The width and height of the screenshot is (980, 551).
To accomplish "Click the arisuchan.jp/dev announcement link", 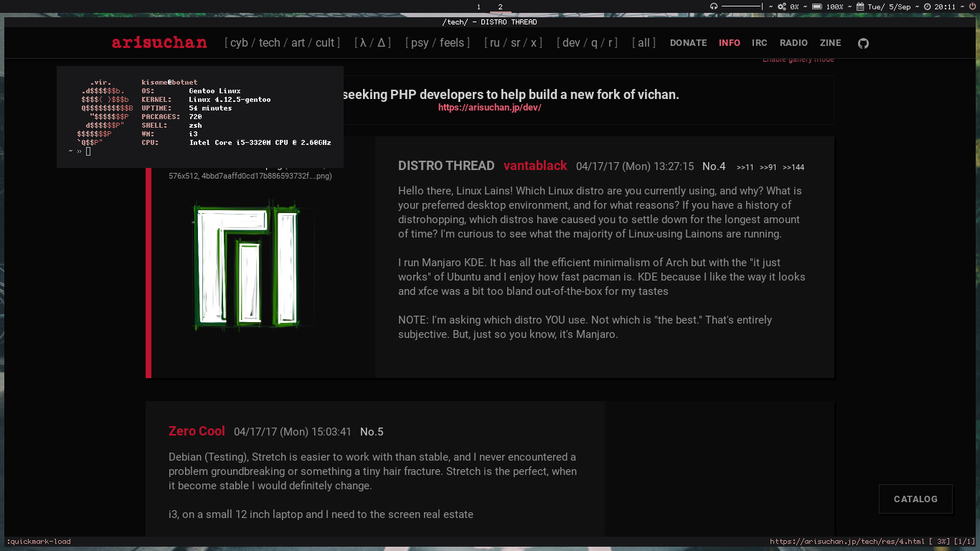I will [489, 108].
